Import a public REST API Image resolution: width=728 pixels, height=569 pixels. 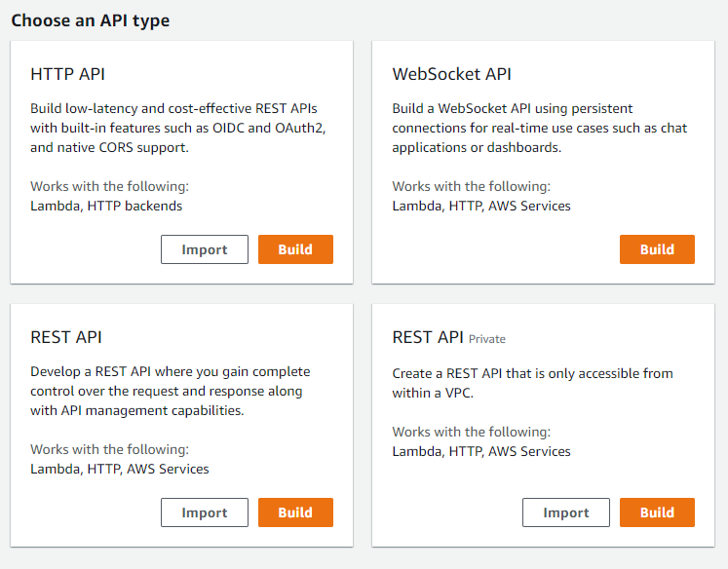tap(205, 512)
